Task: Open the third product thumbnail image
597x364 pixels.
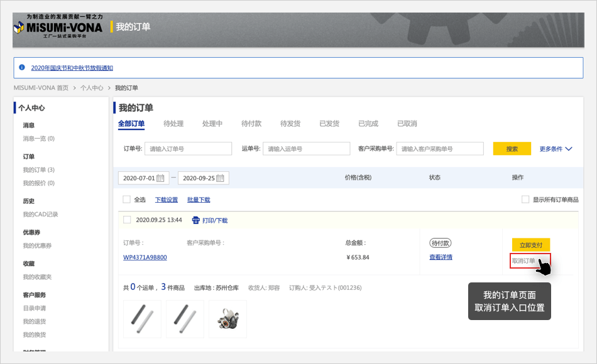Action: (227, 319)
